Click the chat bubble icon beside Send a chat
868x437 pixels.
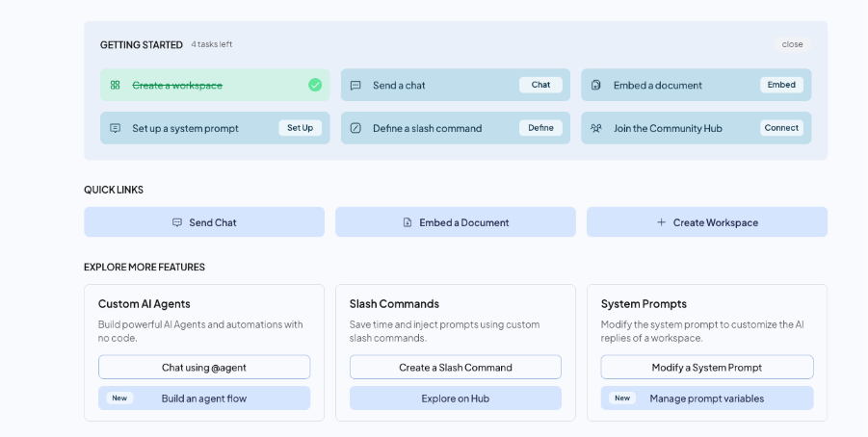tap(355, 85)
